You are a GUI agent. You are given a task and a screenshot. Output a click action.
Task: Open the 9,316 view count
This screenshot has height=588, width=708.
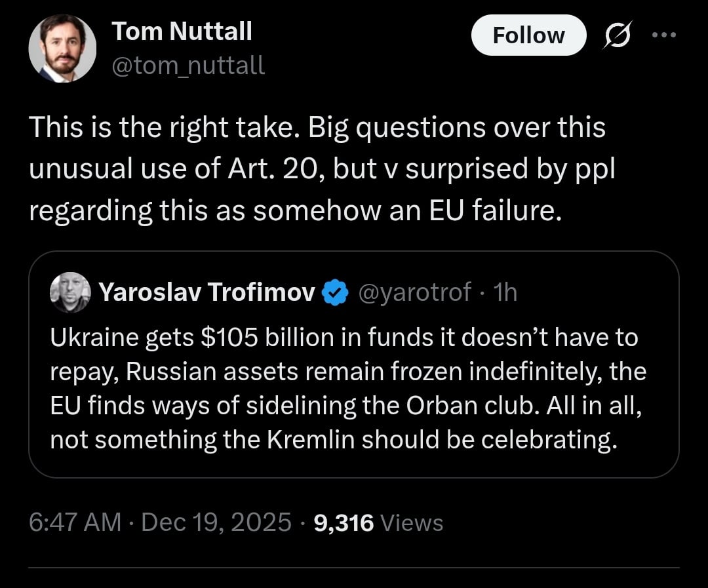coord(344,522)
